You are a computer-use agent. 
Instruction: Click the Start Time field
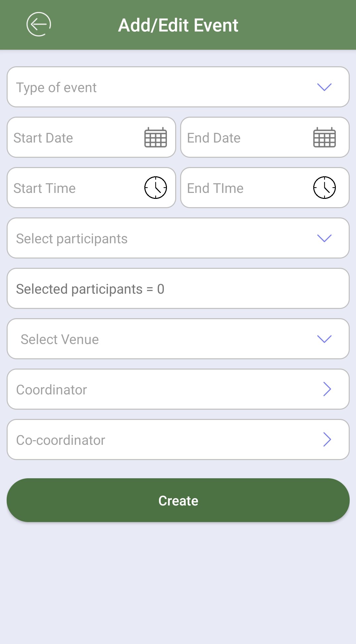tap(73, 188)
